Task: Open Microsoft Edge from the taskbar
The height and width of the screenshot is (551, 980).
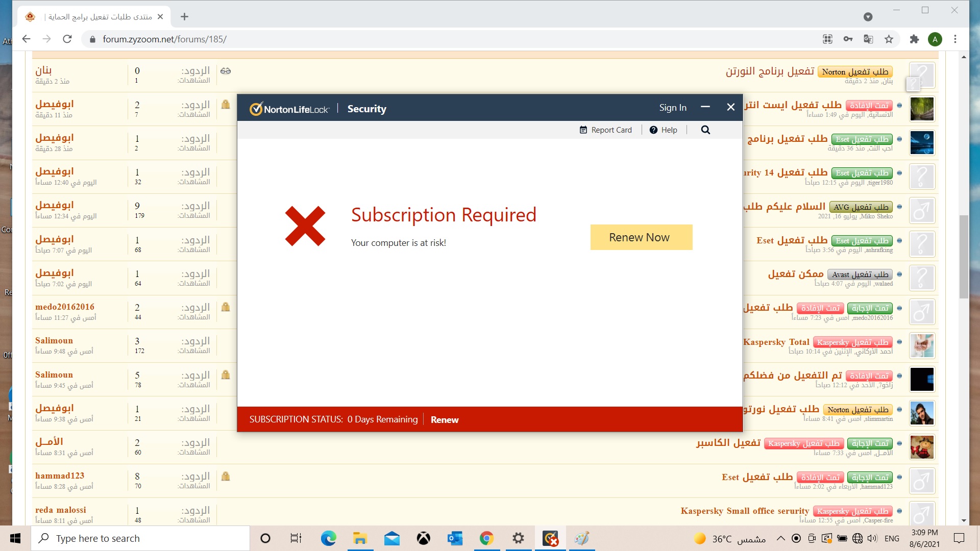Action: click(x=328, y=538)
